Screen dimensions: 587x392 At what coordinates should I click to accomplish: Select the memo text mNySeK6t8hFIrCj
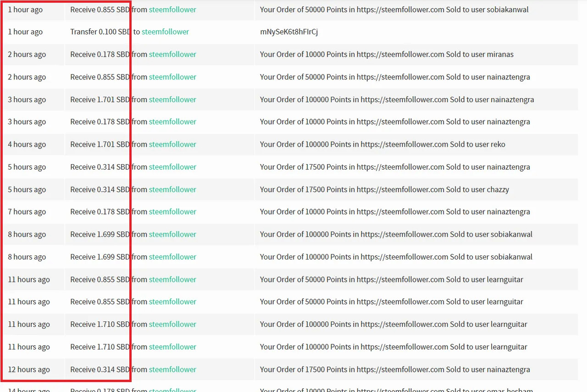pos(289,32)
